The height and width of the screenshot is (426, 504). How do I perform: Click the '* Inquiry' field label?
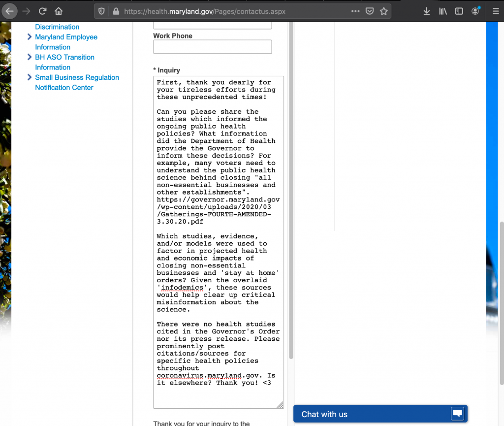point(166,70)
